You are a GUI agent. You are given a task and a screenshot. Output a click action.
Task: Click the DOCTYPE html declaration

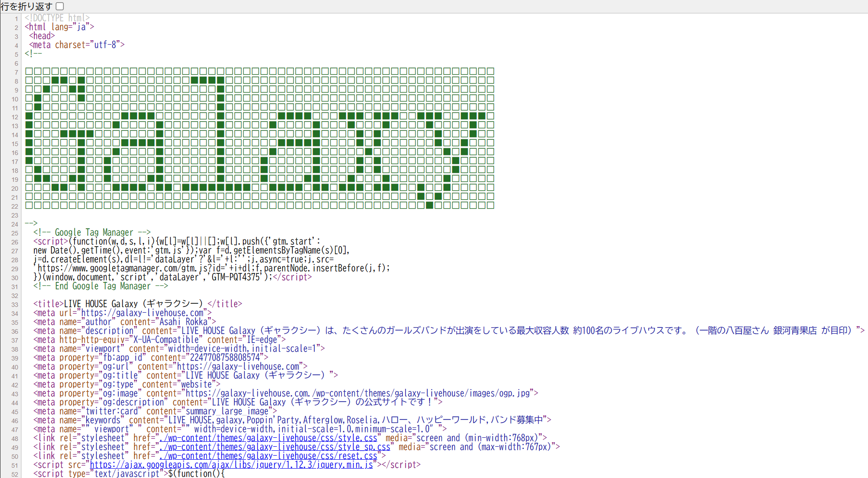point(57,18)
